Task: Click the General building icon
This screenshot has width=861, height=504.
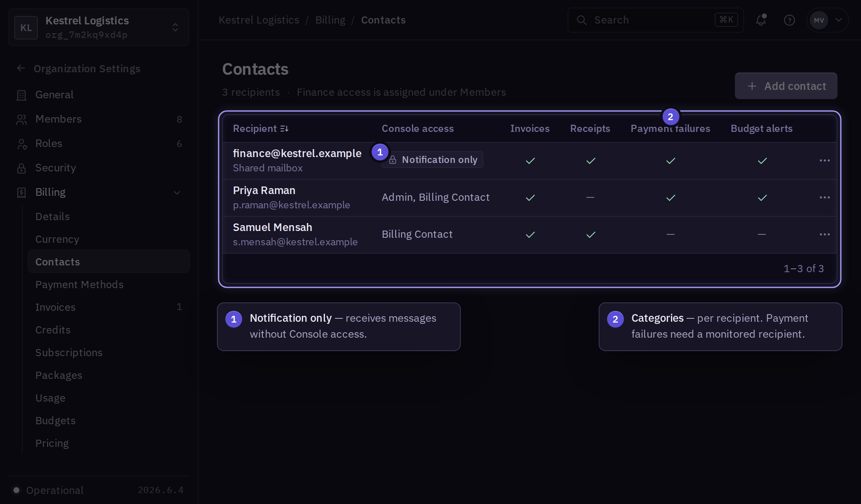Action: pyautogui.click(x=21, y=95)
